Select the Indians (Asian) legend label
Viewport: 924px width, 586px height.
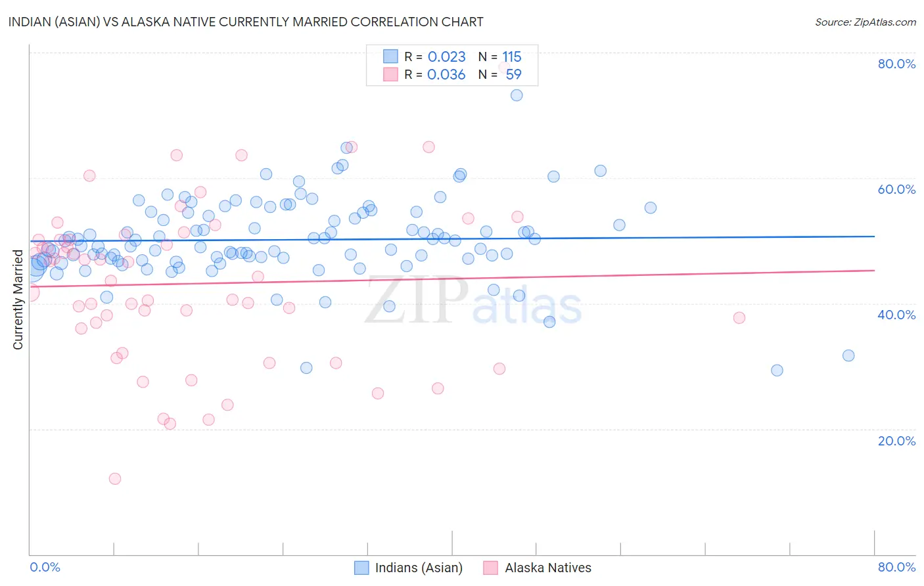(x=419, y=568)
